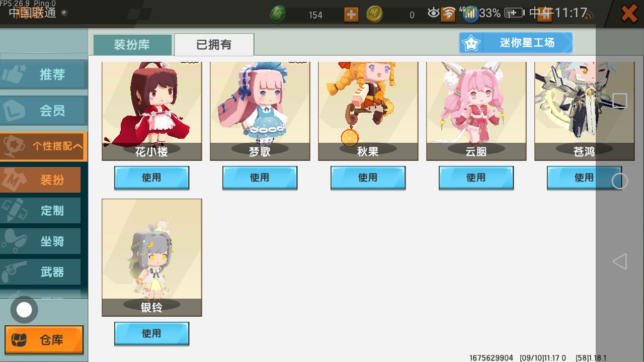Close the shop with the orange X
Screen dimensions: 644x362
click(x=629, y=14)
